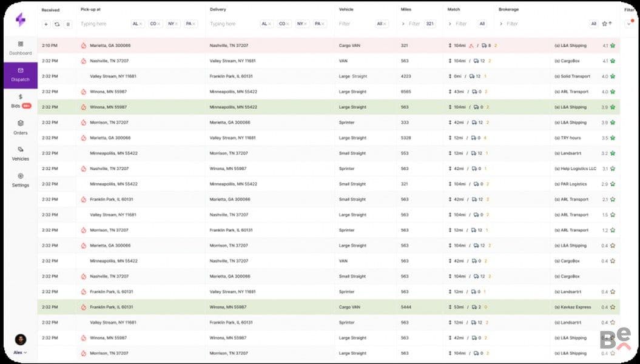The height and width of the screenshot is (364, 640).
Task: Toggle the star for Solid Transport
Action: [x=612, y=76]
